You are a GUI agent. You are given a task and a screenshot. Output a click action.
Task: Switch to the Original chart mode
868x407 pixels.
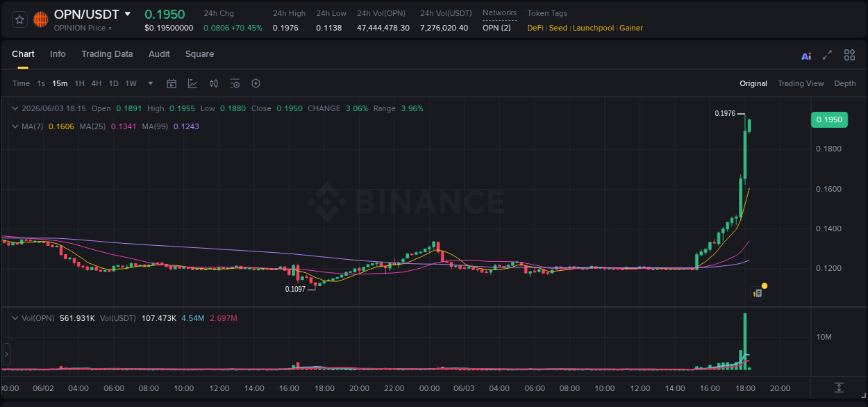[x=753, y=83]
